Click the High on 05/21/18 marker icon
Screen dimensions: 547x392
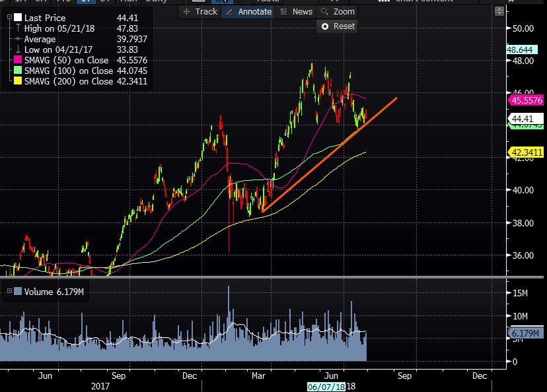[18, 28]
